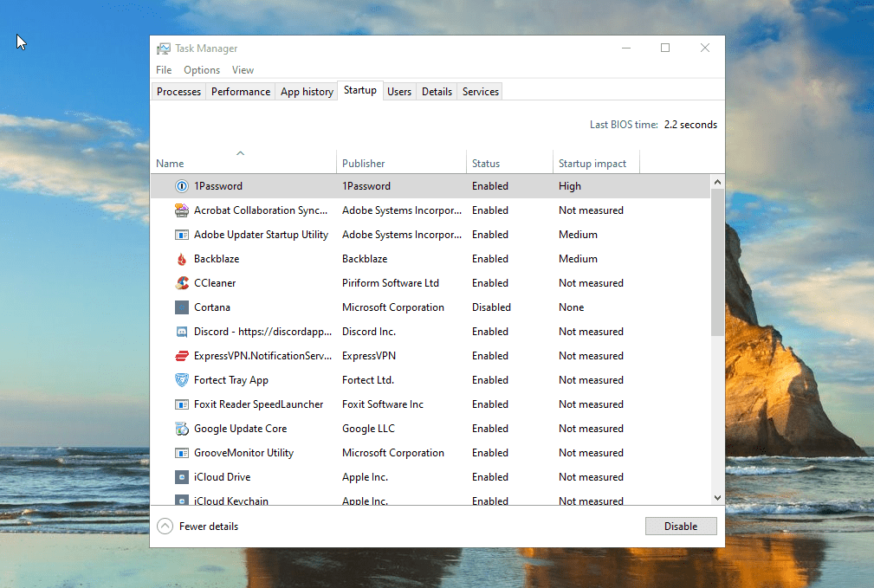
Task: Click the scrollbar up arrow
Action: click(717, 182)
